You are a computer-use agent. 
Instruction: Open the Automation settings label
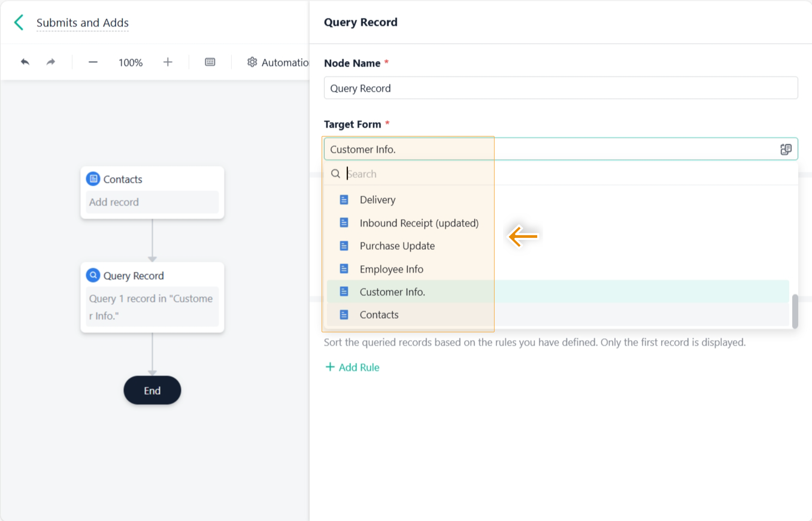coord(285,63)
